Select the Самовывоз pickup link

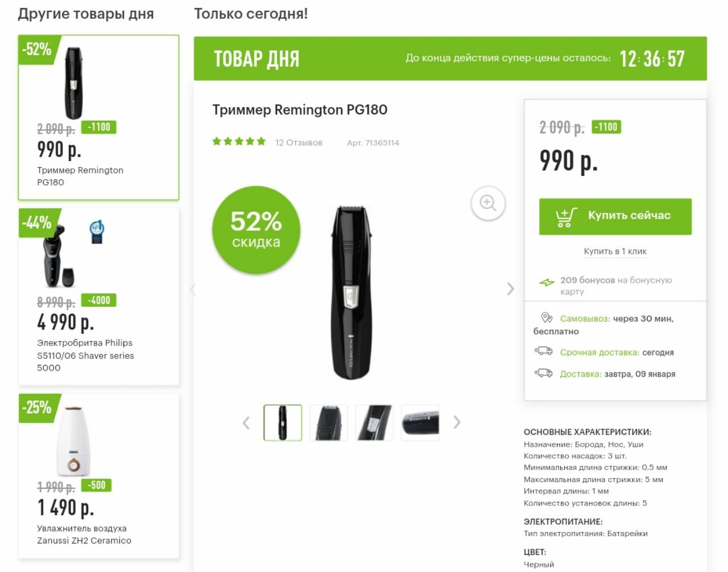point(585,319)
